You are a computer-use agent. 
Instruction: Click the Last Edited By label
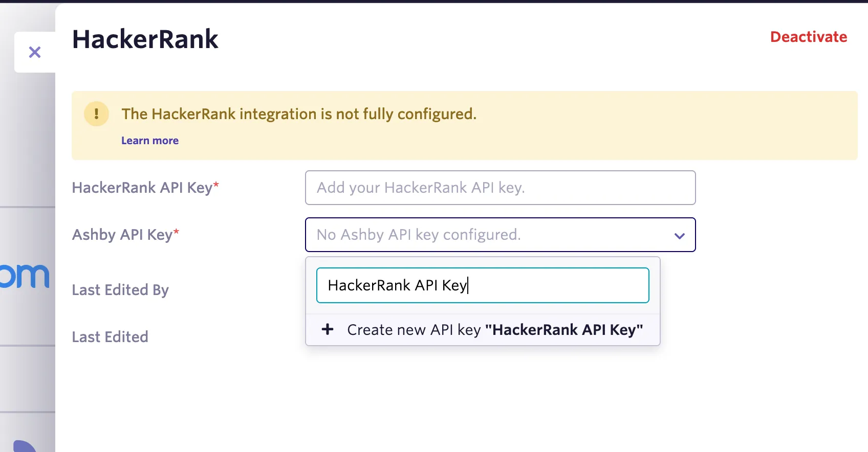click(120, 290)
